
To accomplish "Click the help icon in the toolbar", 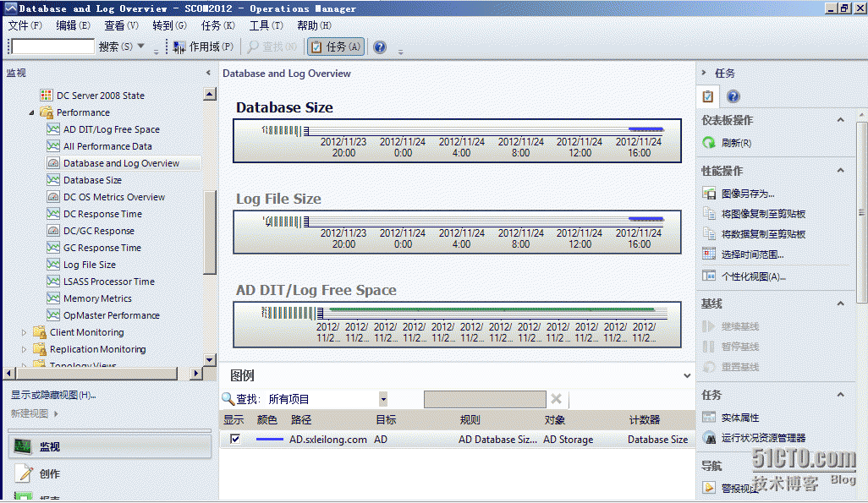I will pos(380,47).
